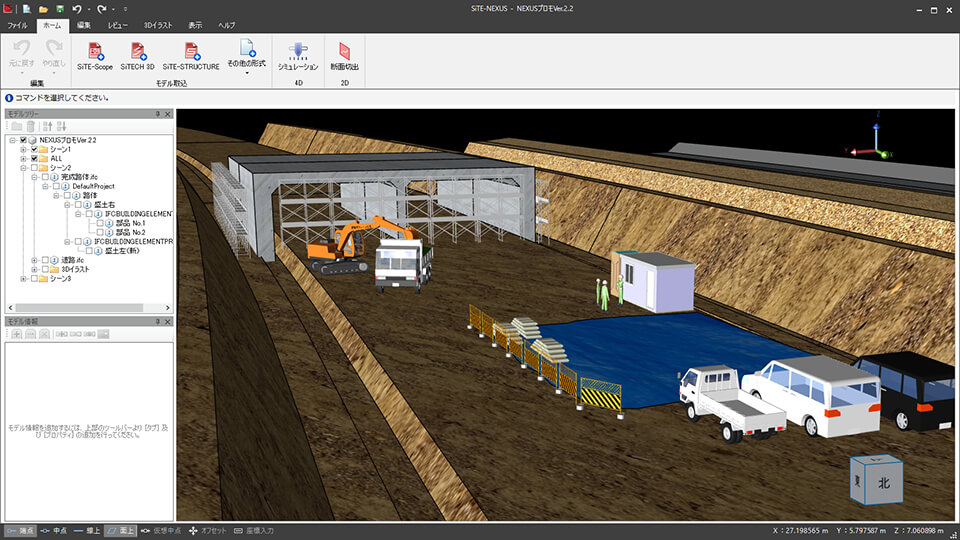Screen dimensions: 960x540
Task: Check the シーン2 checkbox in tree
Action: point(34,168)
